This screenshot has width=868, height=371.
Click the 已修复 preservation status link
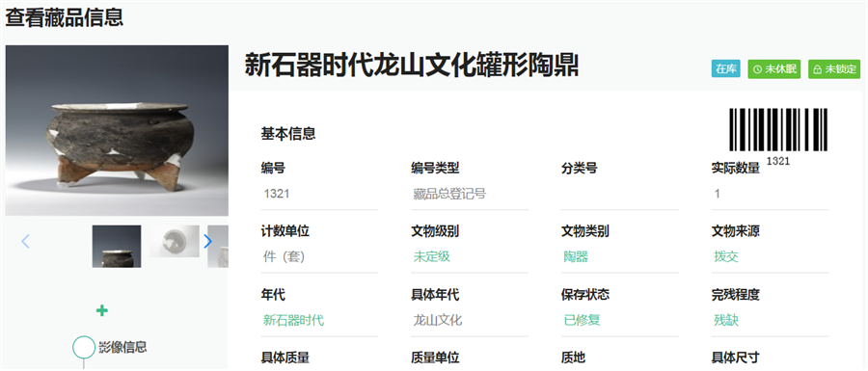582,320
